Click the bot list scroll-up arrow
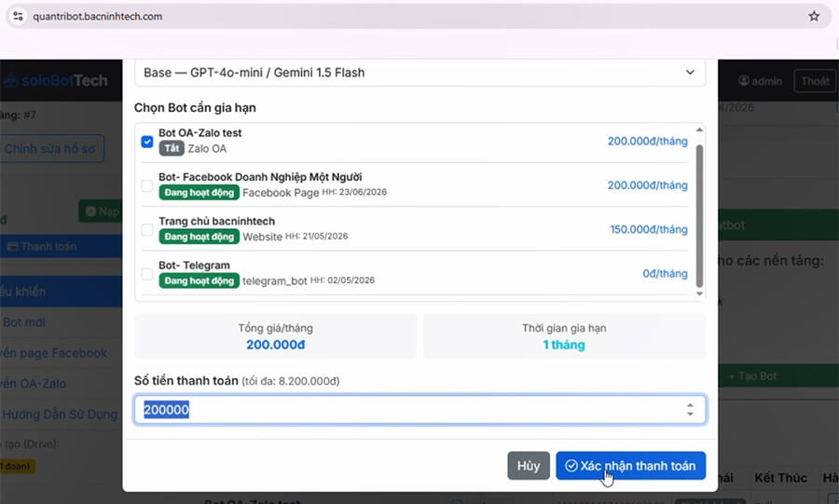Viewport: 839px width, 504px height. coord(699,129)
